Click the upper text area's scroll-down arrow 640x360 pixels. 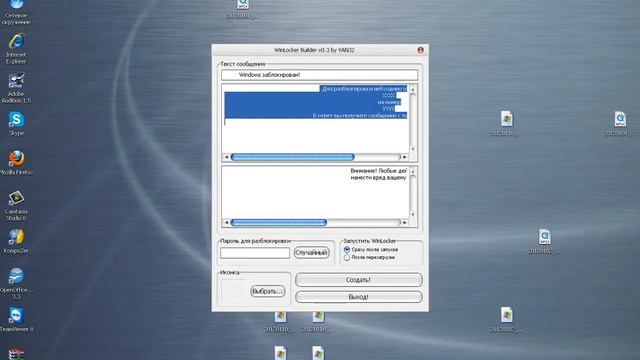tap(413, 149)
